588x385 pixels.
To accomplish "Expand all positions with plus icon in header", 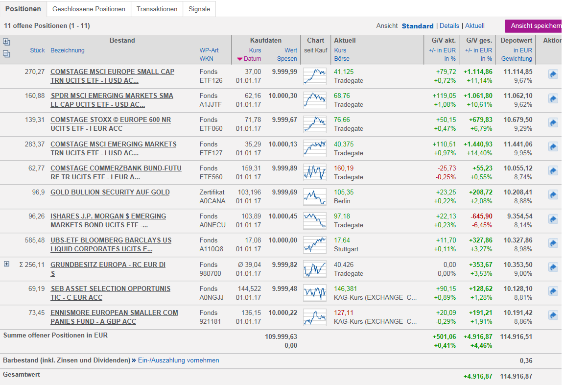I will [6, 42].
